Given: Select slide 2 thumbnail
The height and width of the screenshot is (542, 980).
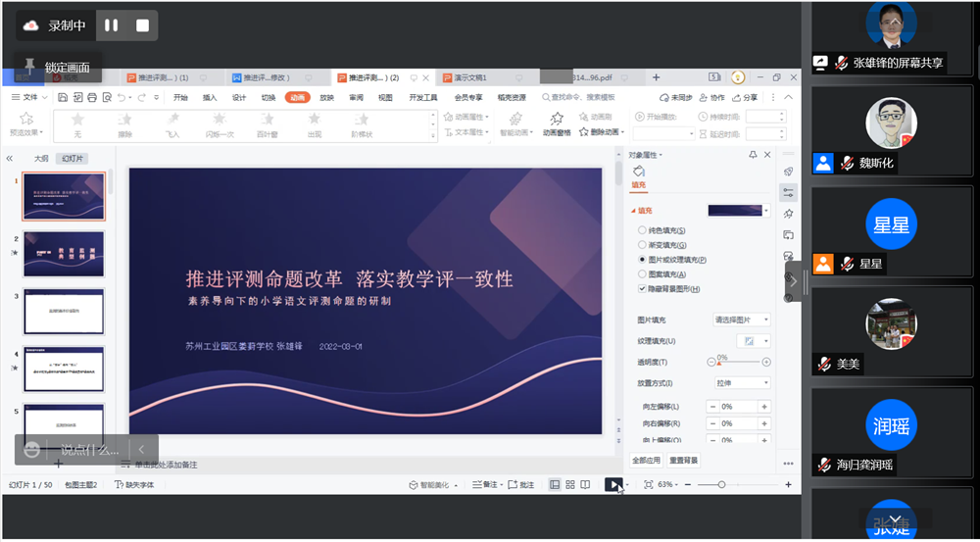Looking at the screenshot, I should click(x=64, y=254).
